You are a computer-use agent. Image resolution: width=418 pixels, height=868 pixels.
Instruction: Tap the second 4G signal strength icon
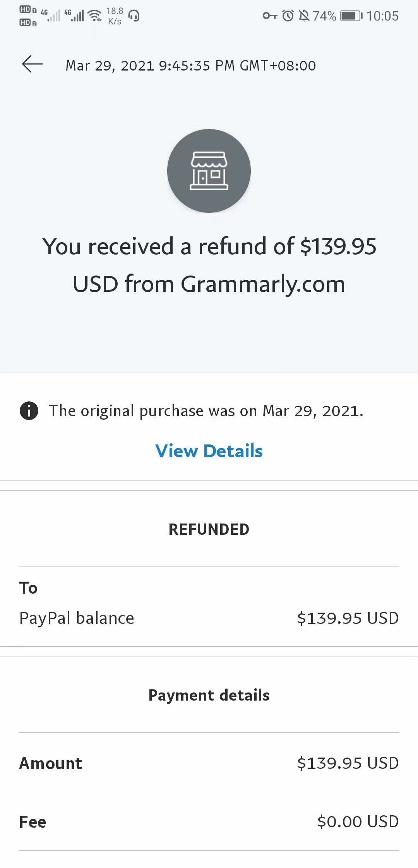click(74, 15)
